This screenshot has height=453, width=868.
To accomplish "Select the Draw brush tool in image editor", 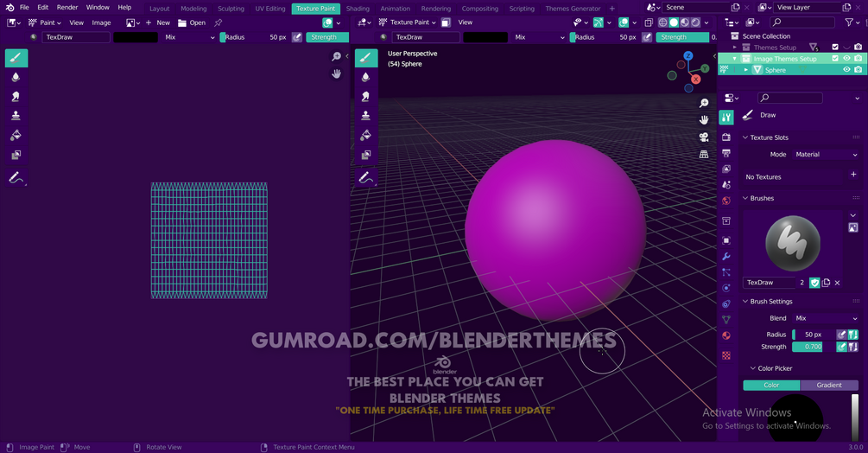I will (x=16, y=58).
